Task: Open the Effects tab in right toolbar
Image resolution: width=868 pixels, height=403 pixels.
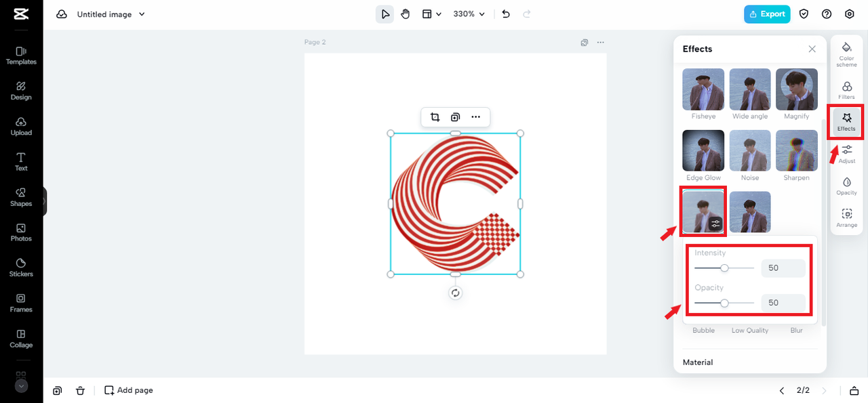Action: [x=846, y=122]
